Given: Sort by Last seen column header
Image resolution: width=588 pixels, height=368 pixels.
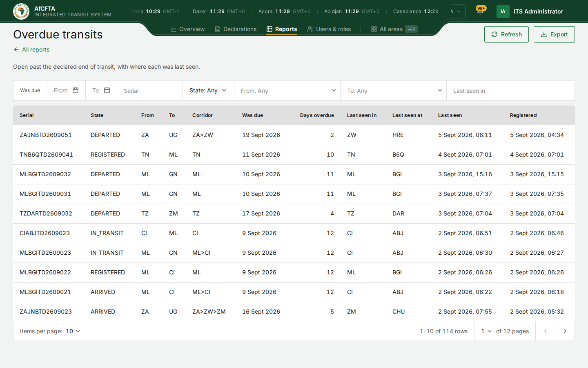Looking at the screenshot, I should 450,115.
